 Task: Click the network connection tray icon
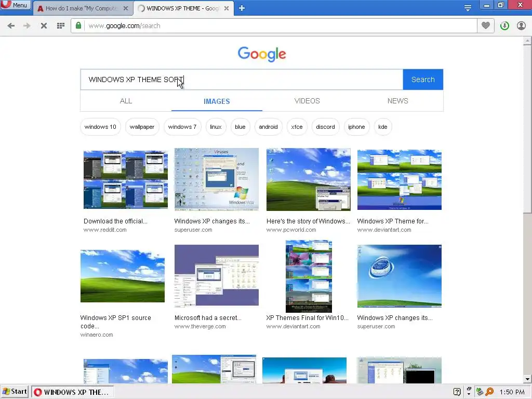coord(480,392)
